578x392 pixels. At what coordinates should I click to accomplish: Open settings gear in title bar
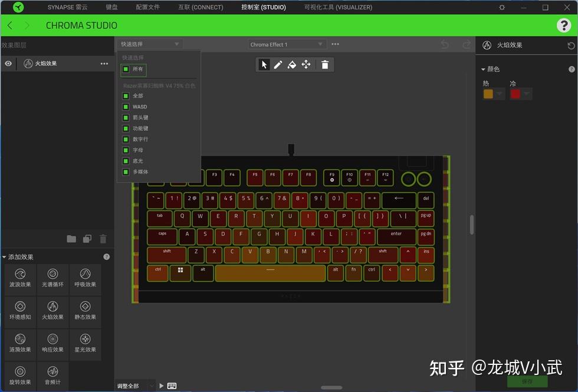[502, 7]
